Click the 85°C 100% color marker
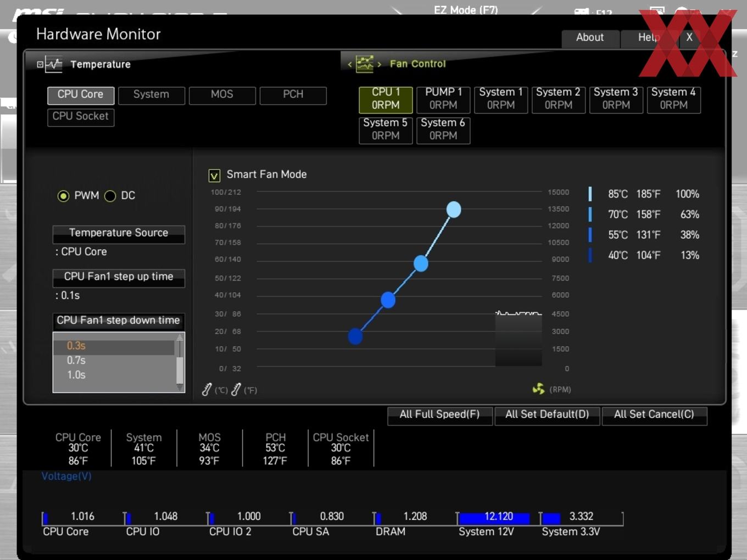The width and height of the screenshot is (747, 560). [x=590, y=194]
